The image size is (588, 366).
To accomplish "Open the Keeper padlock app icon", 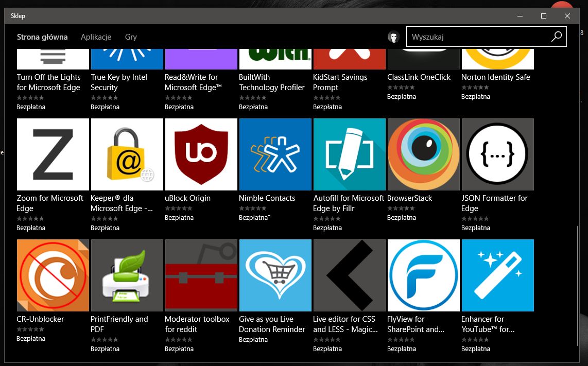I will point(127,154).
